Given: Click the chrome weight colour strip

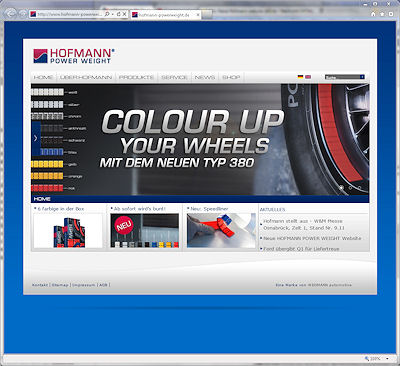Looking at the screenshot, I should click(47, 116).
